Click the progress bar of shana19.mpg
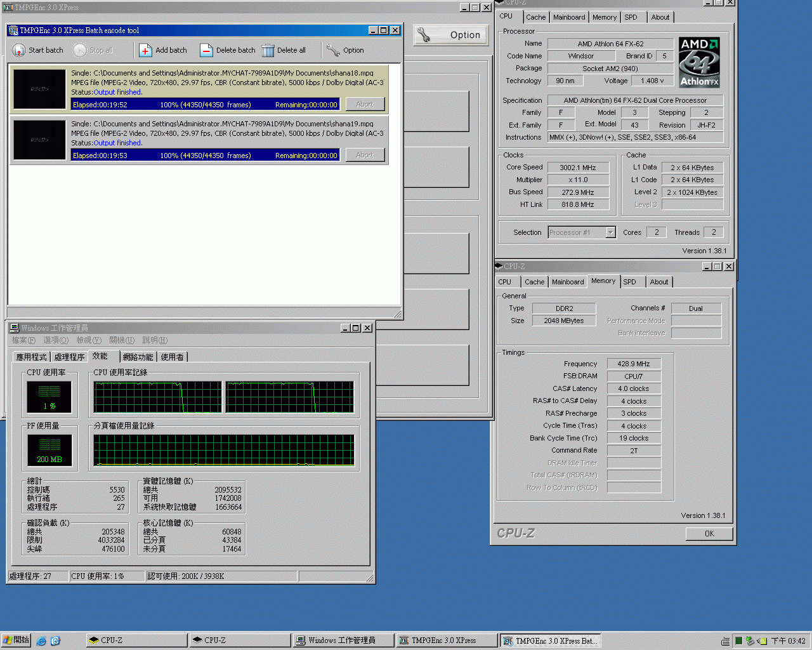The width and height of the screenshot is (812, 650). (x=205, y=156)
